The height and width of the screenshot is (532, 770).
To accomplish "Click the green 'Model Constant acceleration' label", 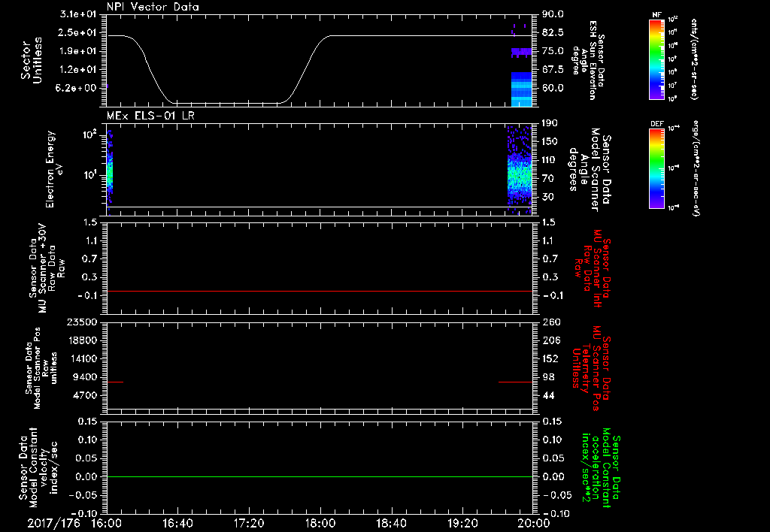I will tap(601, 467).
